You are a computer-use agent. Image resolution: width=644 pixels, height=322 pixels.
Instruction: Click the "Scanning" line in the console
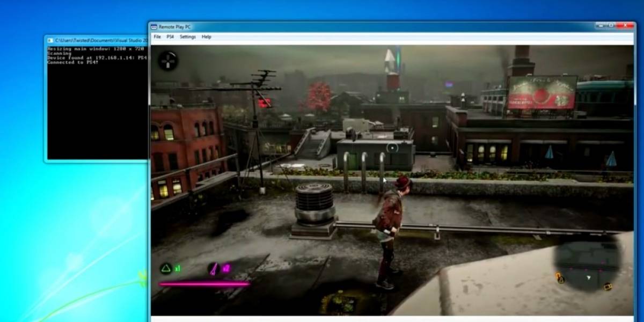click(59, 54)
